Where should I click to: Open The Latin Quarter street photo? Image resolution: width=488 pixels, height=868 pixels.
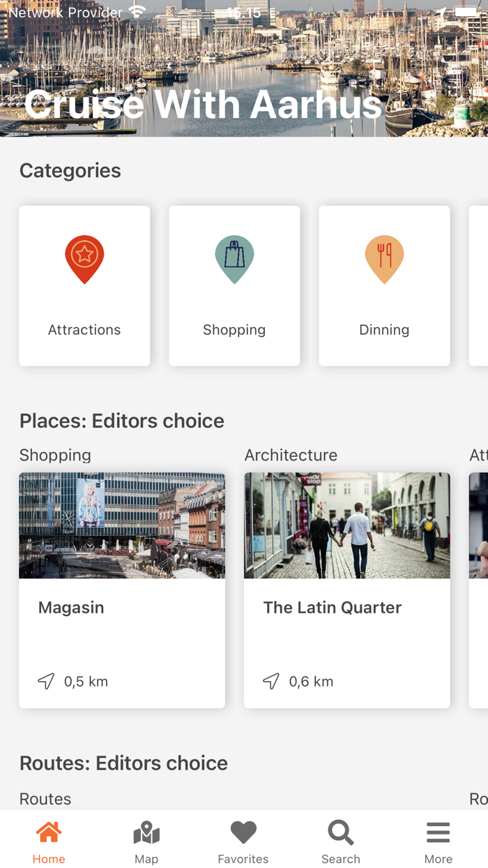[347, 525]
